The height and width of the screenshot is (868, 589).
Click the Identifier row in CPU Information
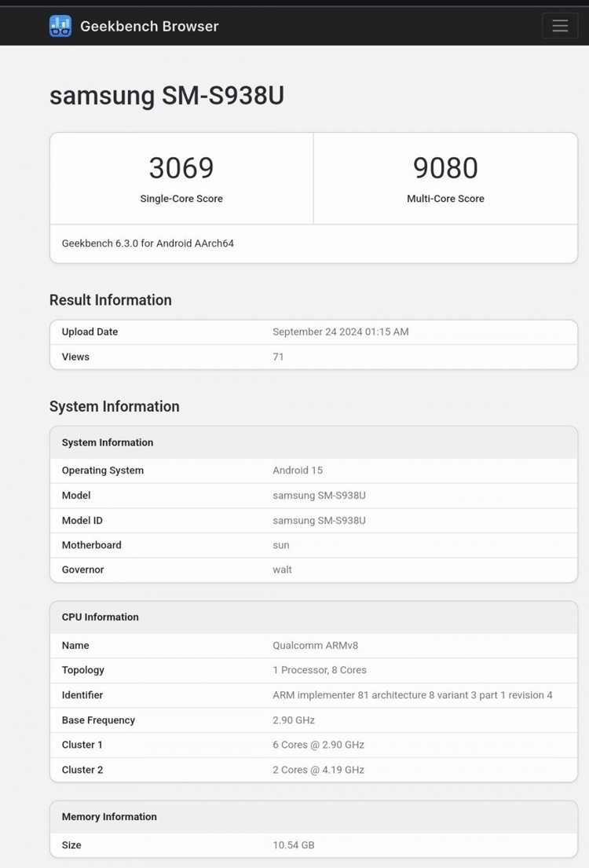point(314,695)
